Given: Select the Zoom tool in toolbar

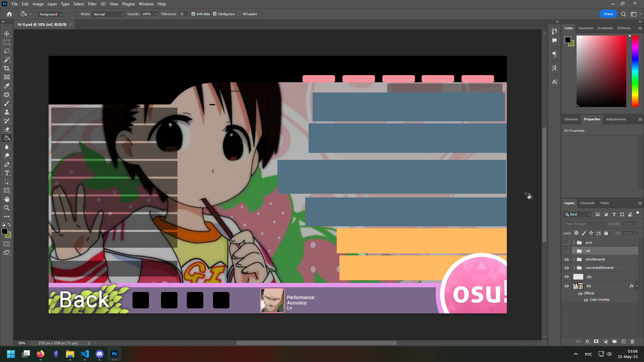Looking at the screenshot, I should click(7, 208).
